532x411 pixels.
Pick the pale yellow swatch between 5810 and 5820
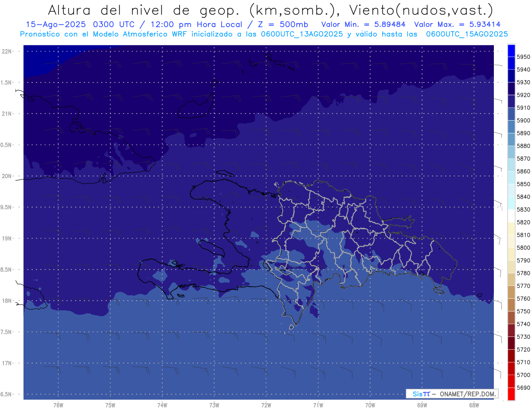[511, 228]
